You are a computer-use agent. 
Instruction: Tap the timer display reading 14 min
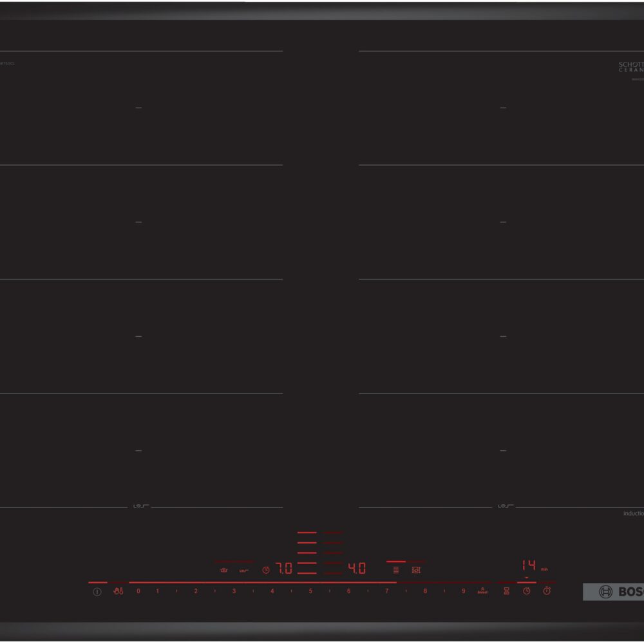(x=535, y=566)
